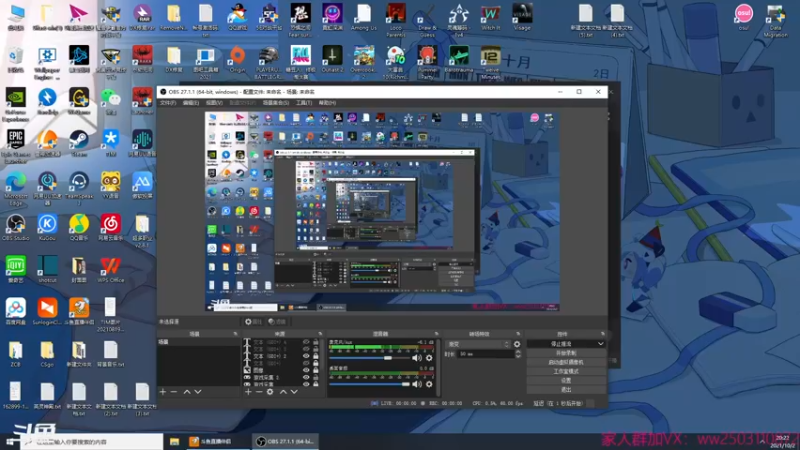Adjust 桌面音频 volume slider
This screenshot has height=450, width=800.
tap(369, 384)
